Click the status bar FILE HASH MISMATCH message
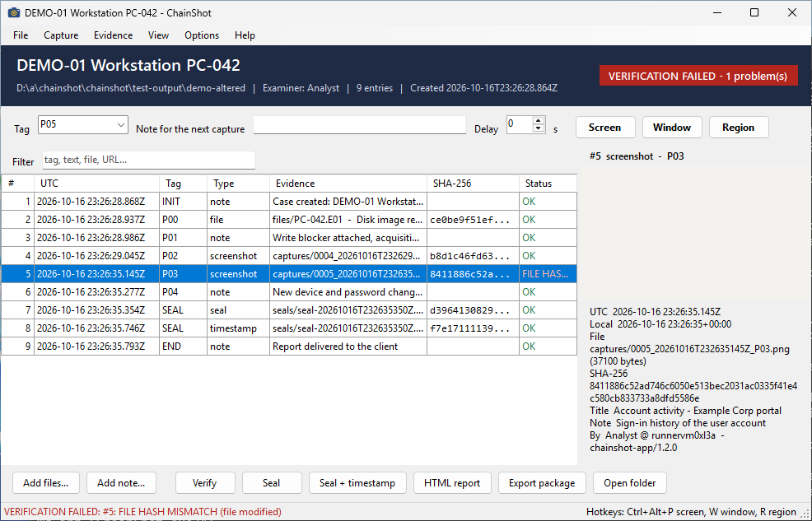 tap(143, 512)
